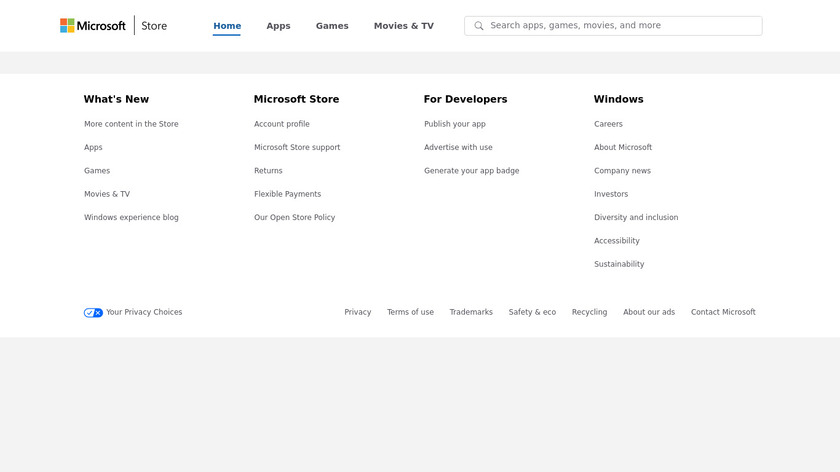Open the Privacy footer link
This screenshot has height=472, width=840.
358,312
